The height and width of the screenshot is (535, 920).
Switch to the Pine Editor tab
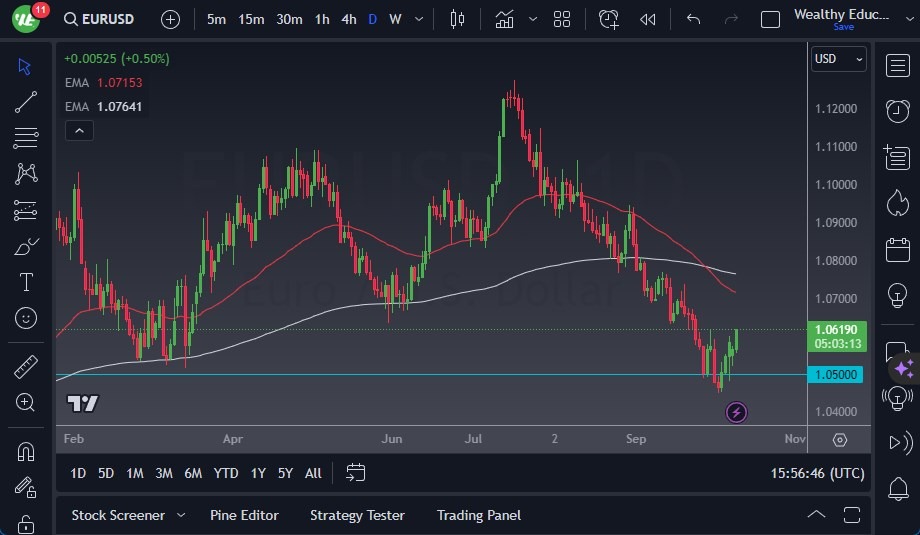point(244,515)
